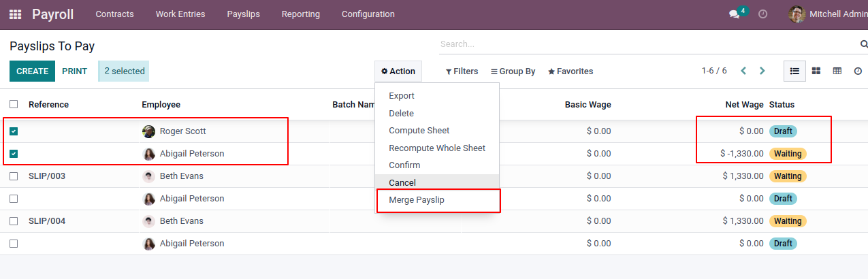Open the apps grid menu icon

(15, 14)
